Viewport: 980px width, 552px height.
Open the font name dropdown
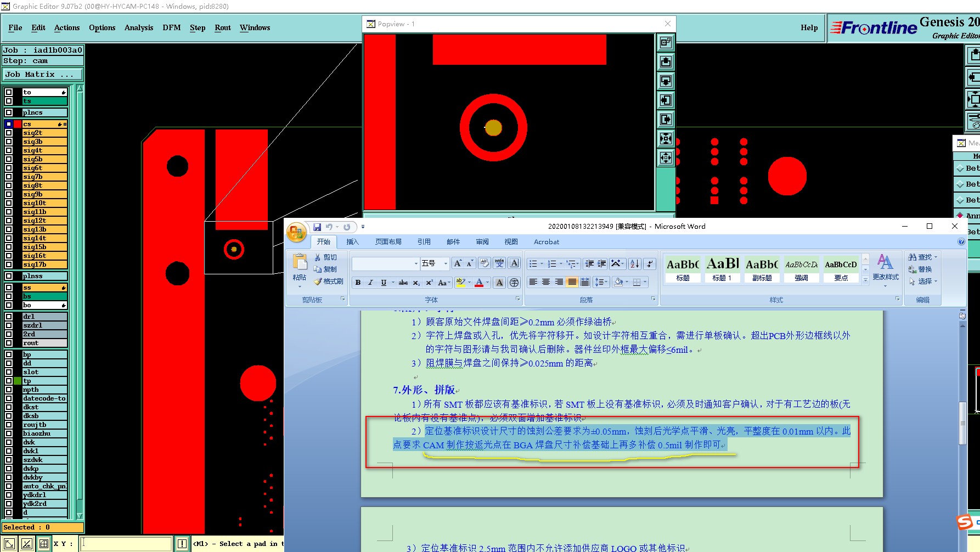click(416, 263)
